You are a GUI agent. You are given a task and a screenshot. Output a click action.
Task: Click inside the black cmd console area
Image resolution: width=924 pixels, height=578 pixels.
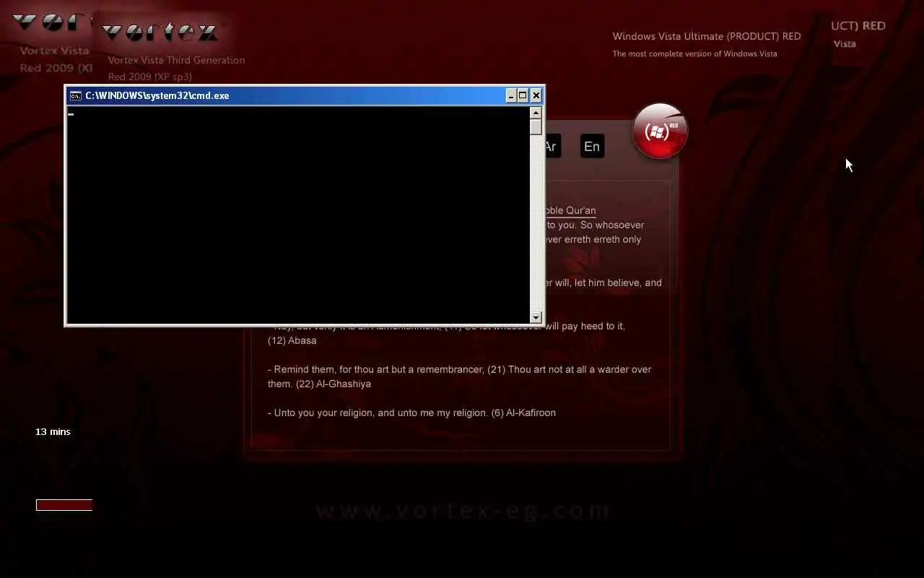(298, 215)
